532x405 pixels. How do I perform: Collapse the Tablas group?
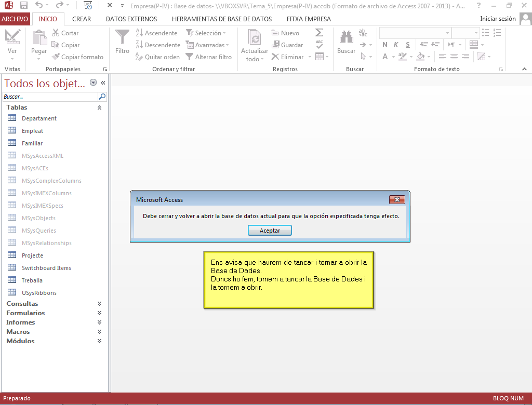point(99,107)
